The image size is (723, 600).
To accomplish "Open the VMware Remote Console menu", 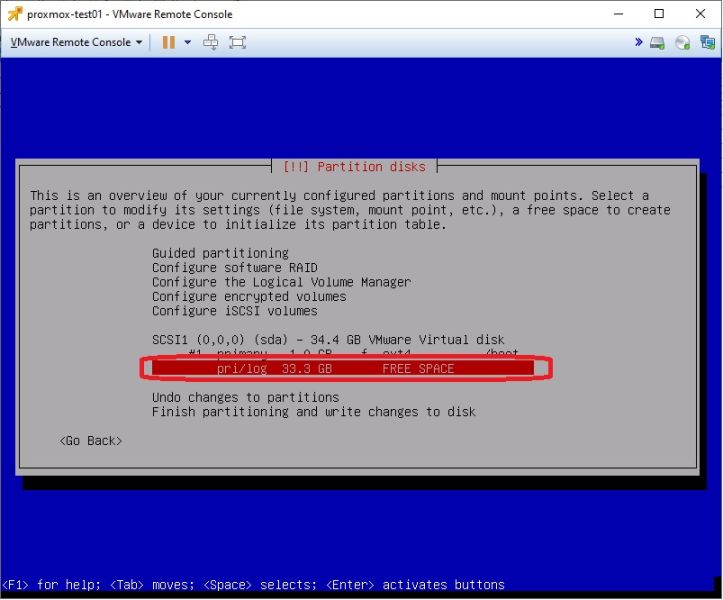I will coord(76,42).
